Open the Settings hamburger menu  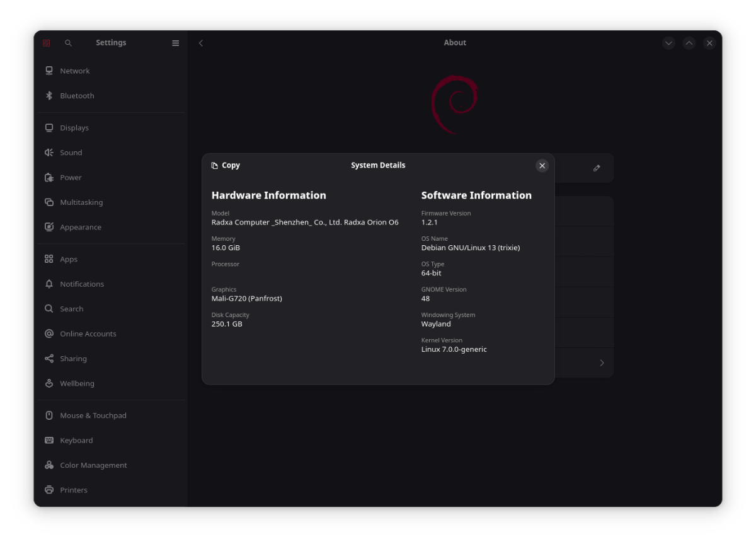pos(176,43)
